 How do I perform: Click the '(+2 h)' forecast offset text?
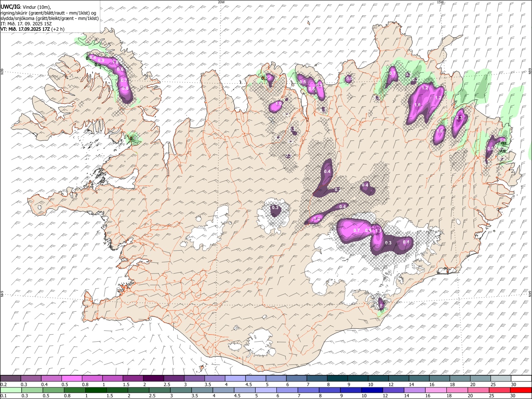point(58,29)
